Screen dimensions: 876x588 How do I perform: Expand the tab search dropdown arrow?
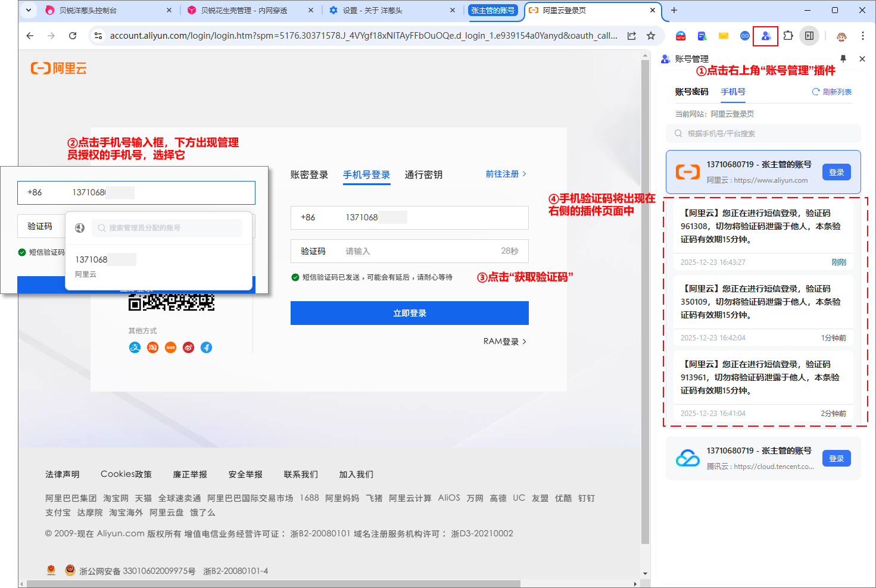(29, 10)
